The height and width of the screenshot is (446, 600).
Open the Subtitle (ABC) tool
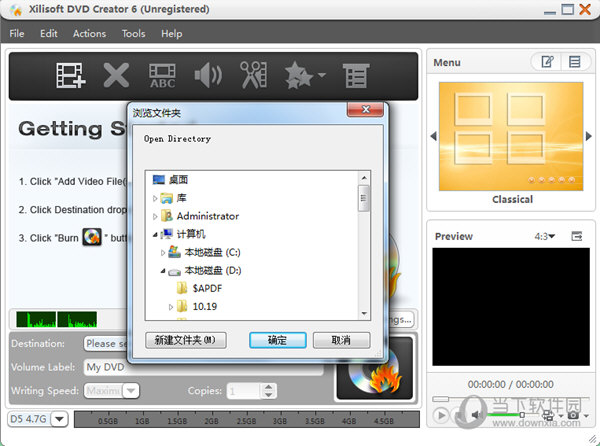pyautogui.click(x=162, y=76)
